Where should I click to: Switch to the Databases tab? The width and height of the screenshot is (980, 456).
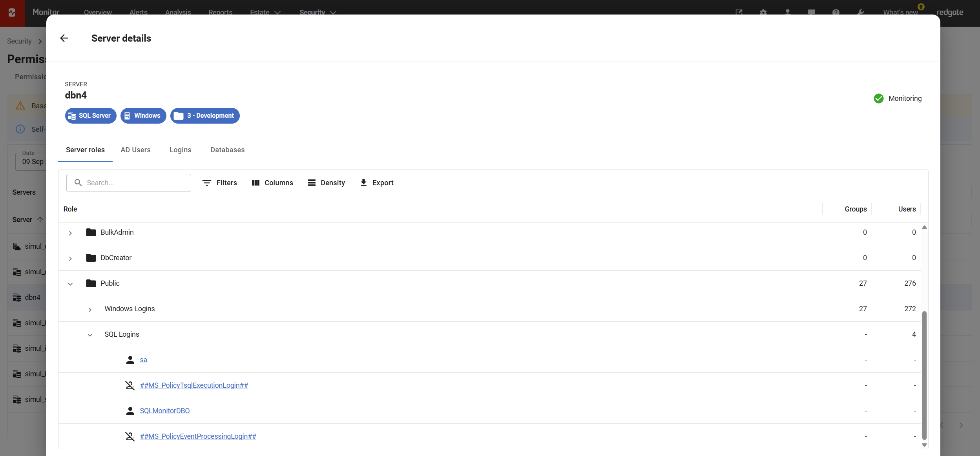227,150
